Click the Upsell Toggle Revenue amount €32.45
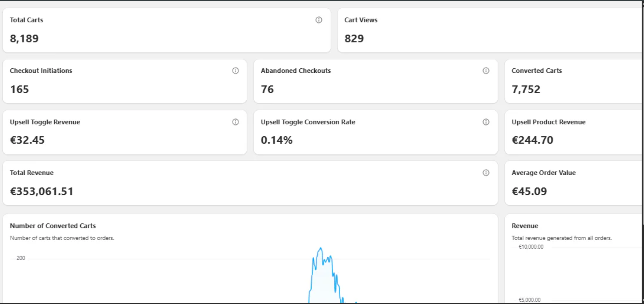This screenshot has width=644, height=304. coord(27,140)
